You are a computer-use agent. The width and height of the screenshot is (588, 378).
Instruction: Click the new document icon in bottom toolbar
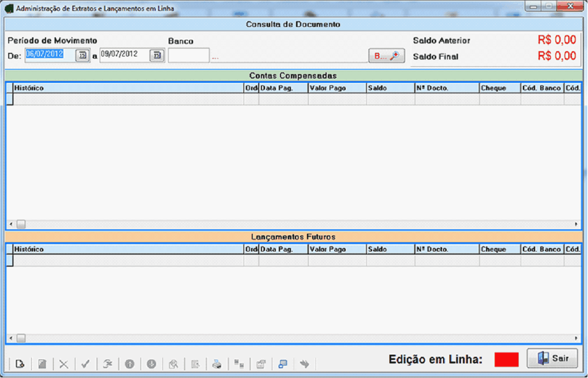click(x=20, y=364)
